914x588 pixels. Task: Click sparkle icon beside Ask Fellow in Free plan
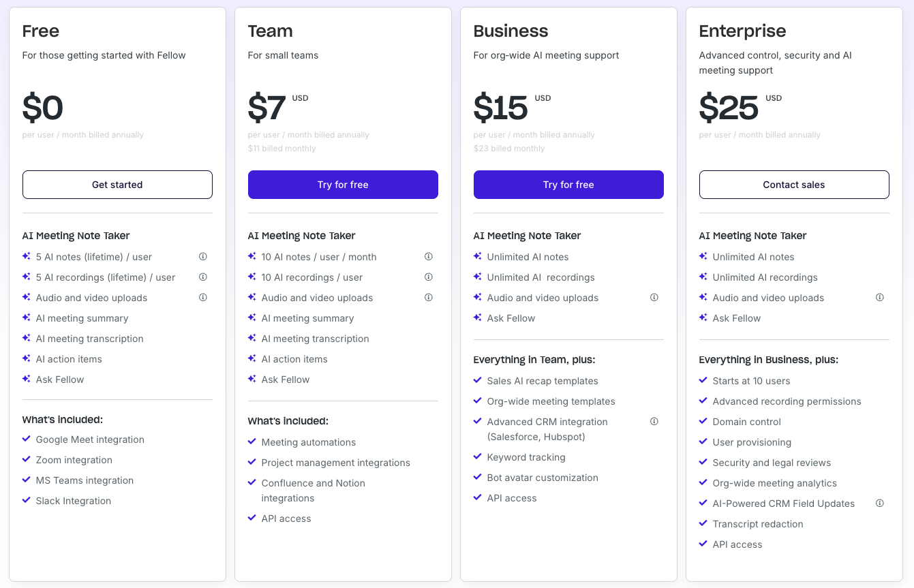point(27,379)
